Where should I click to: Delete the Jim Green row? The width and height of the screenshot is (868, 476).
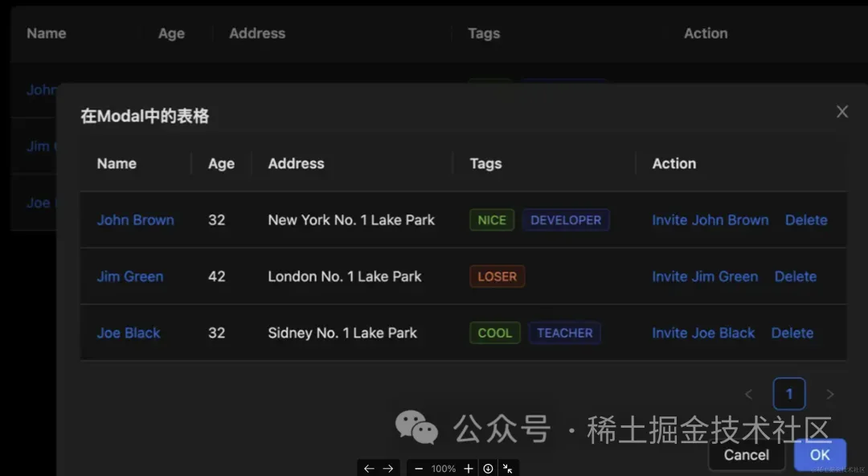796,277
